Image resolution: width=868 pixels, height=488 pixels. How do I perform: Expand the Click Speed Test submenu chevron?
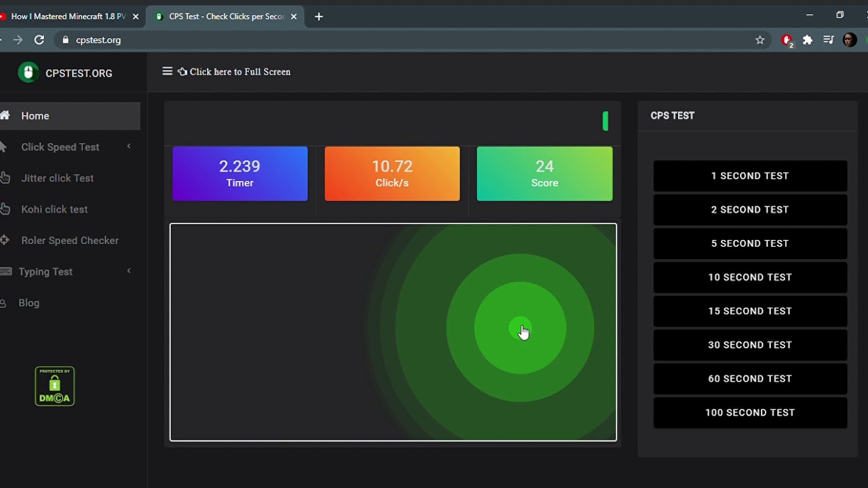pos(129,146)
